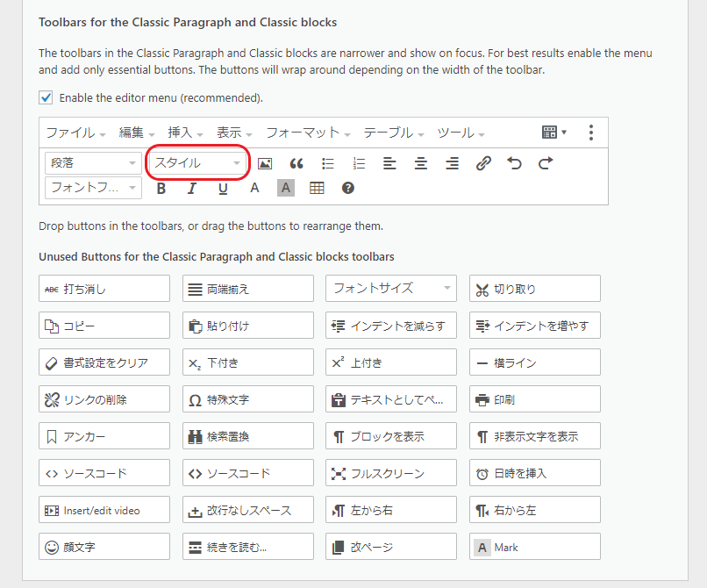This screenshot has width=707, height=588.
Task: Open the 挿入 menu
Action: [x=185, y=133]
